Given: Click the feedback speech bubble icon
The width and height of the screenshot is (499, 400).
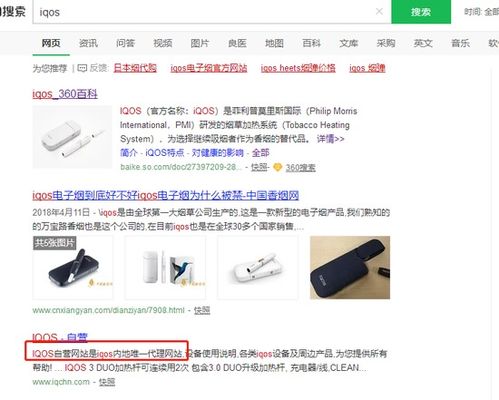Looking at the screenshot, I should coord(82,68).
